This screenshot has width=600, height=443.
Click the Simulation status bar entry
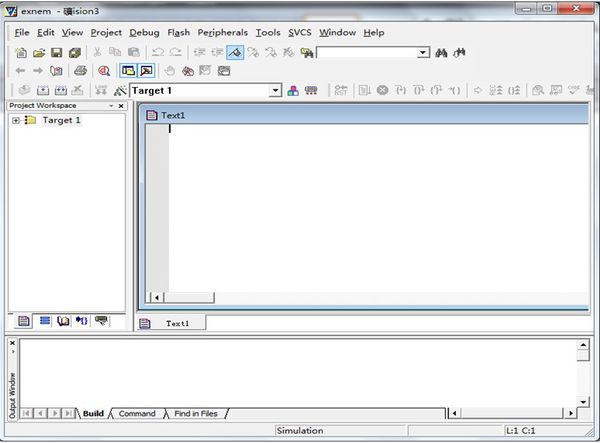[x=339, y=431]
